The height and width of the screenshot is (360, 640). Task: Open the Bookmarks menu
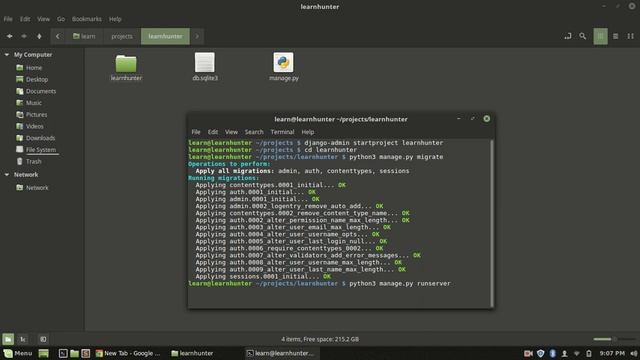coord(87,19)
